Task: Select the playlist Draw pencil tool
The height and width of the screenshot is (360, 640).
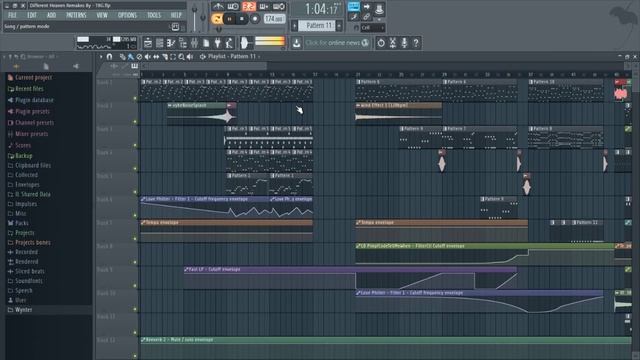Action: (x=122, y=57)
